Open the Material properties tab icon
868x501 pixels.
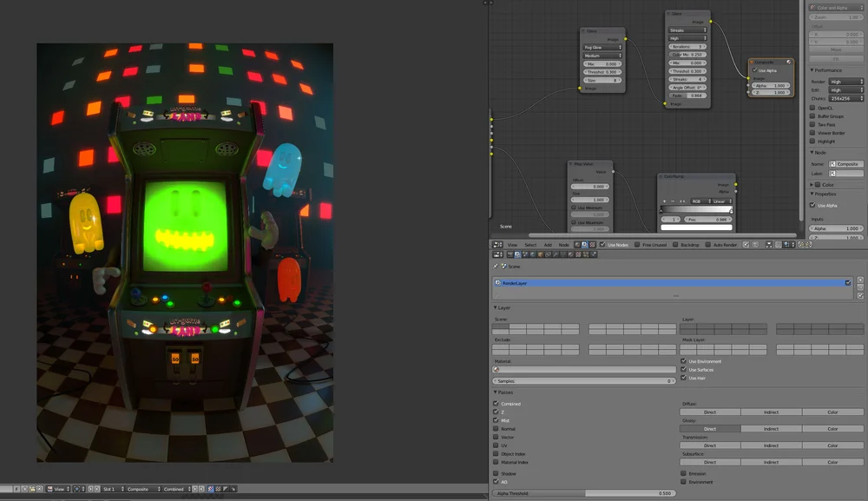coord(571,254)
